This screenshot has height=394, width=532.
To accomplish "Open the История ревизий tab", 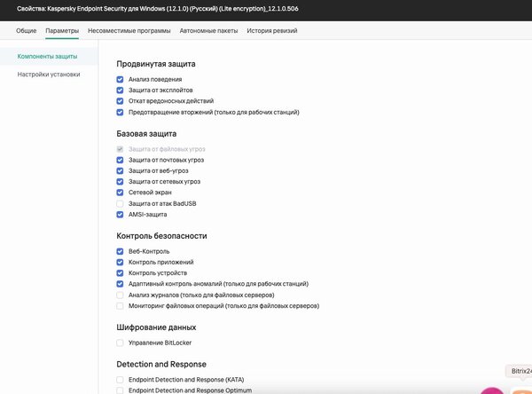I will (x=271, y=30).
